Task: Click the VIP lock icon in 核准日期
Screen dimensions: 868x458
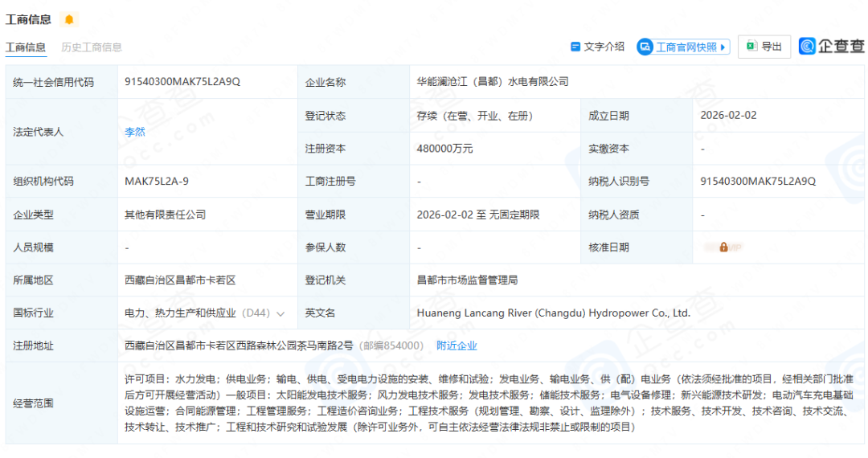Action: pos(723,247)
